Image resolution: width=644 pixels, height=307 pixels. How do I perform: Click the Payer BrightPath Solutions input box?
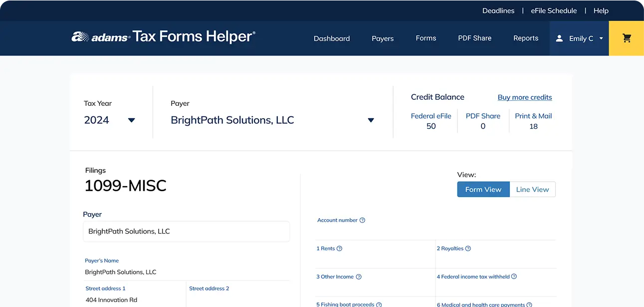click(186, 232)
